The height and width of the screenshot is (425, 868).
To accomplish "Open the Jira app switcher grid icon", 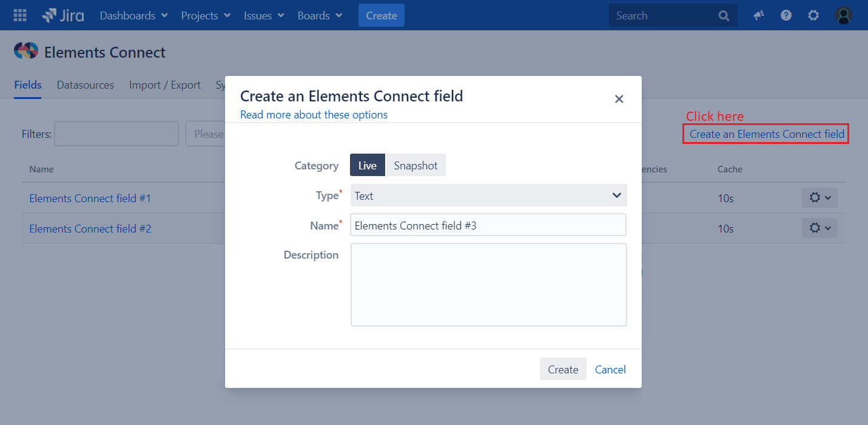I will click(x=20, y=16).
